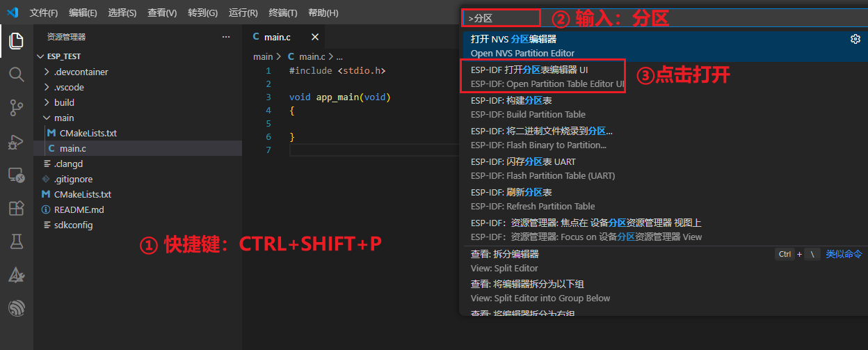The width and height of the screenshot is (868, 350).
Task: Run ESP-IDF 将二进制文件烧录到分区 command
Action: 664,138
